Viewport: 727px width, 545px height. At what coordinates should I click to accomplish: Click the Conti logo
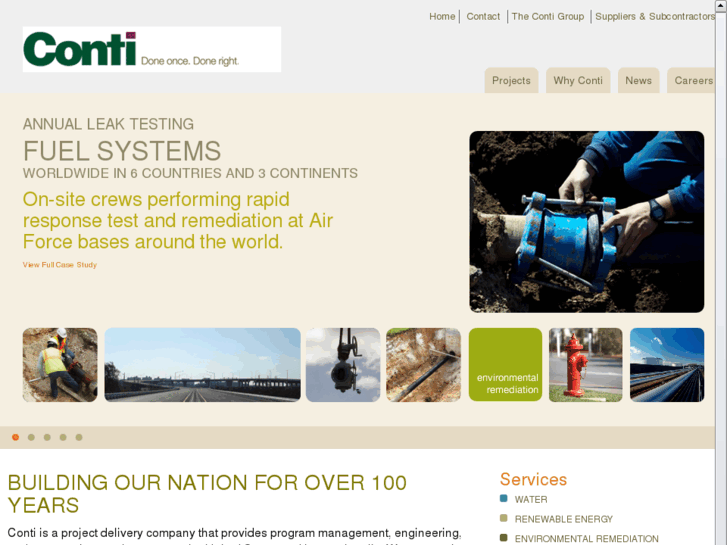(x=152, y=49)
